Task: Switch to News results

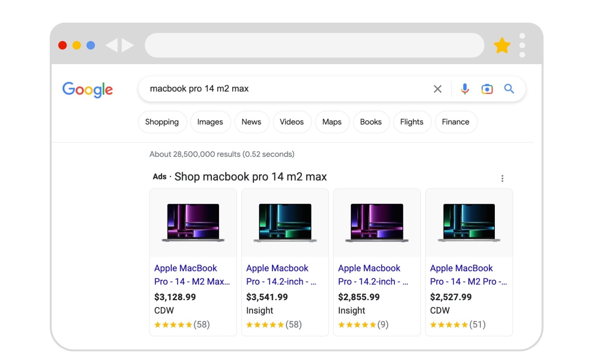Action: coord(251,122)
